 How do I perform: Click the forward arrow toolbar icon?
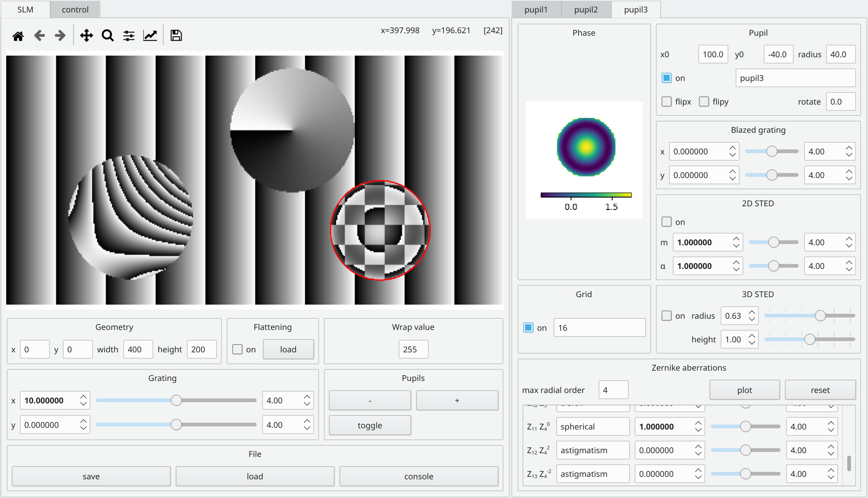tap(60, 36)
